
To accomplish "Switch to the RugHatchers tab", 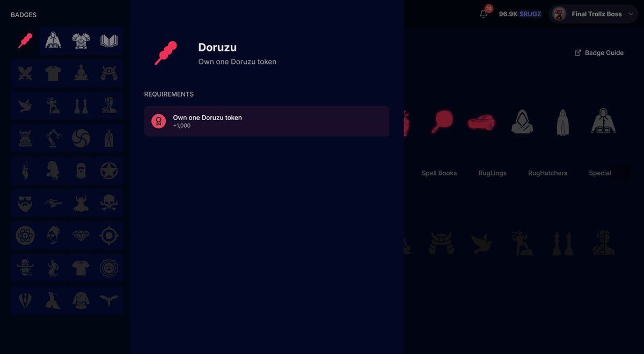I will coord(547,173).
